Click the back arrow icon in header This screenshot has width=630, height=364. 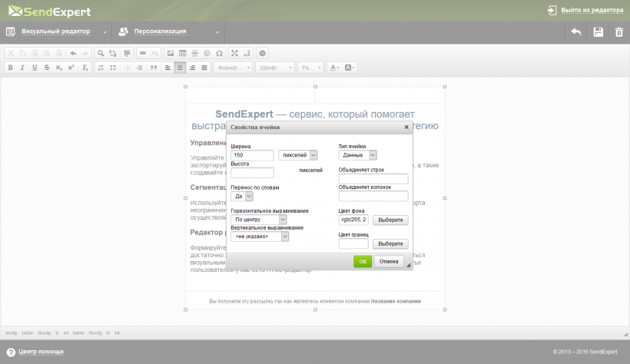(x=576, y=31)
